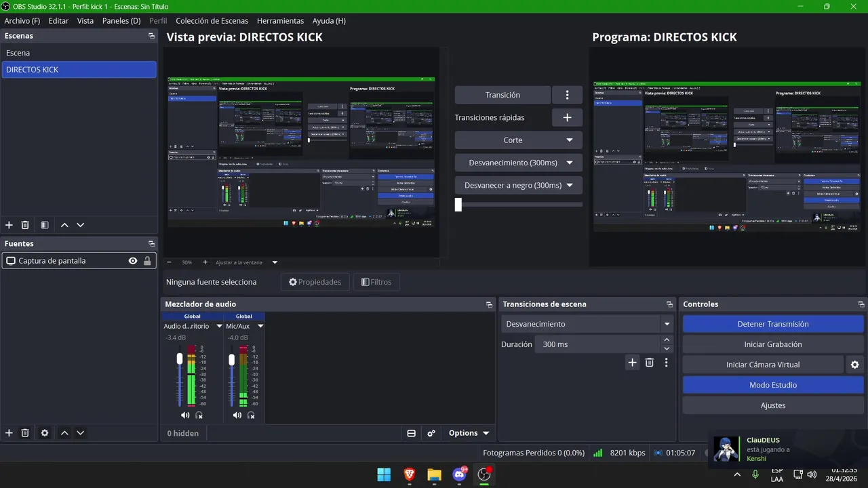Image resolution: width=868 pixels, height=488 pixels.
Task: Add a scene transition with plus icon
Action: [x=632, y=363]
